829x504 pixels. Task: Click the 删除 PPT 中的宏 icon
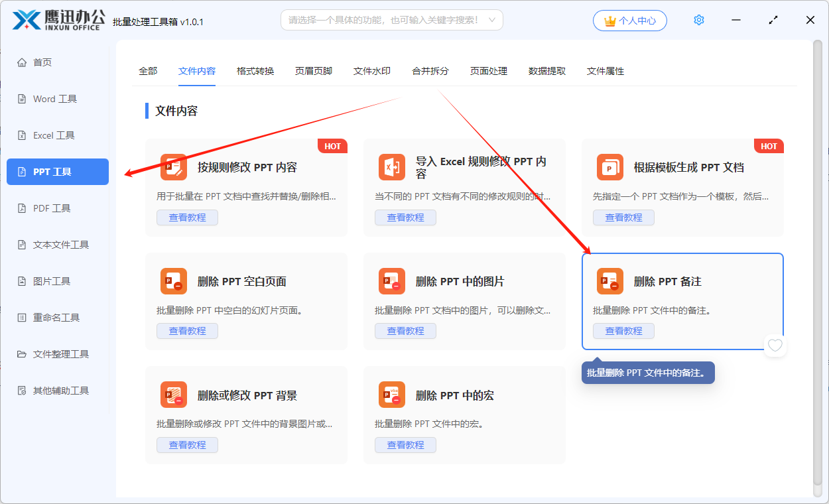[391, 395]
